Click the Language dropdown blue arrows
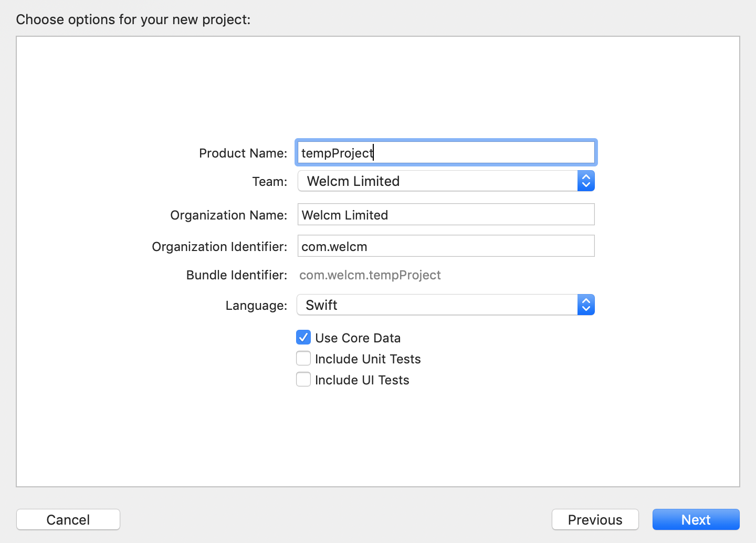The image size is (756, 543). point(586,305)
